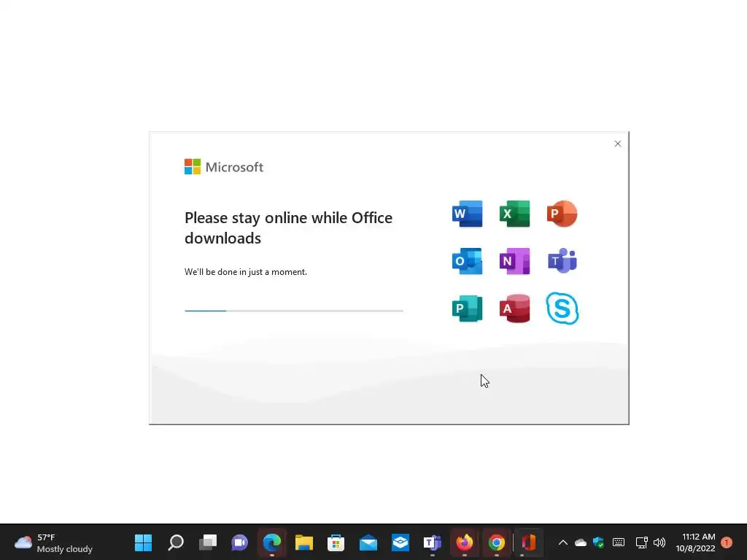
Task: Switch to Google Chrome on the taskbar
Action: tap(496, 542)
